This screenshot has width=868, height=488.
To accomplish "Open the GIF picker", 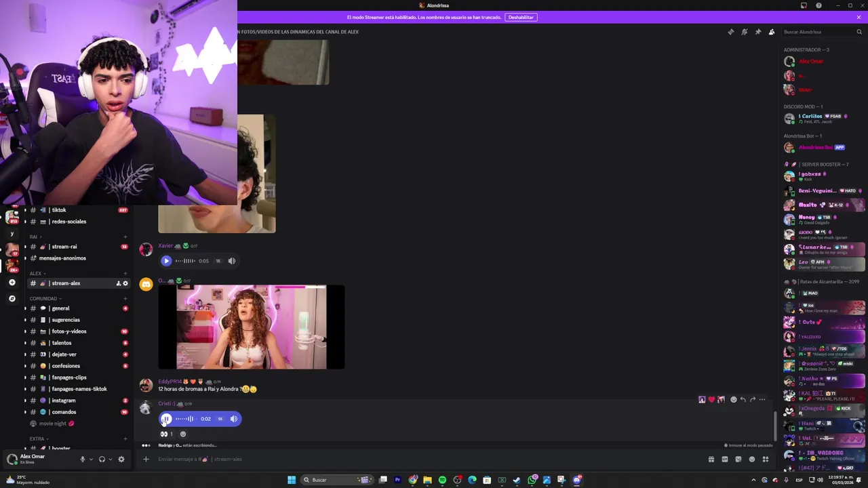I will click(724, 460).
